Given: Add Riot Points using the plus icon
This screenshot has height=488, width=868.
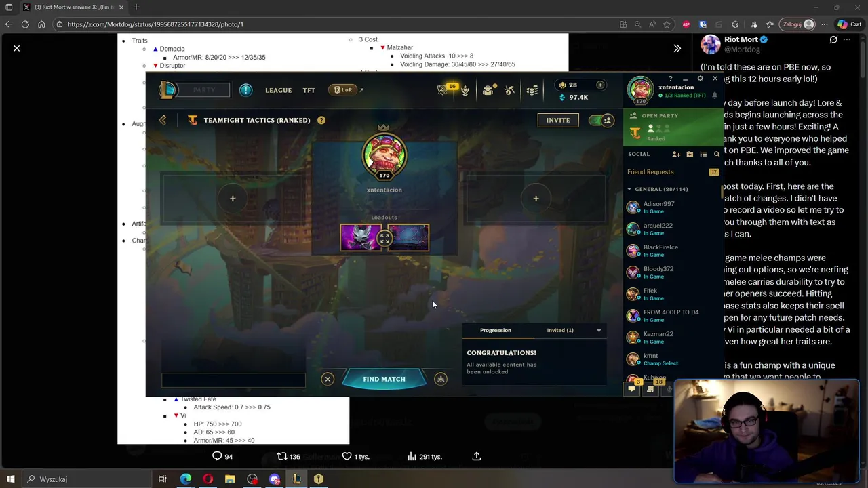Looking at the screenshot, I should tap(600, 85).
